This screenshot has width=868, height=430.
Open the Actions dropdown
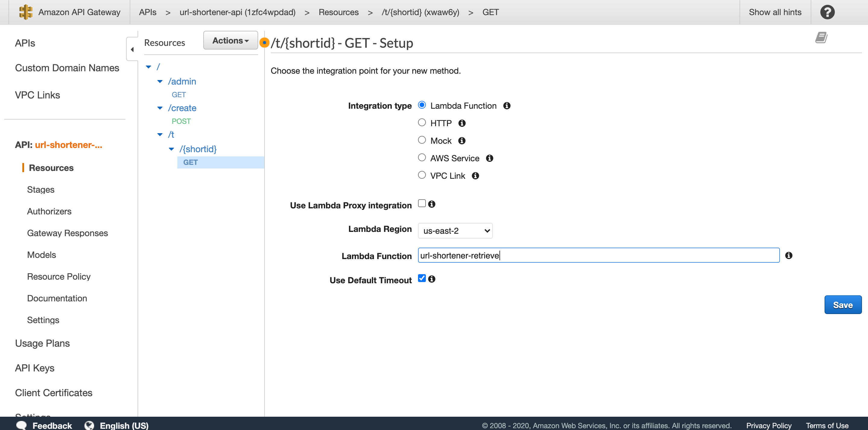point(230,40)
